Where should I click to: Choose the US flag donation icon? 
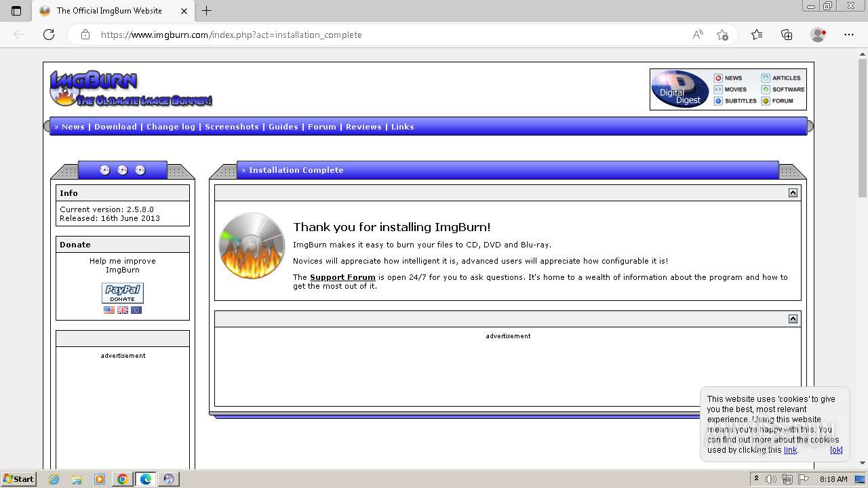click(109, 310)
